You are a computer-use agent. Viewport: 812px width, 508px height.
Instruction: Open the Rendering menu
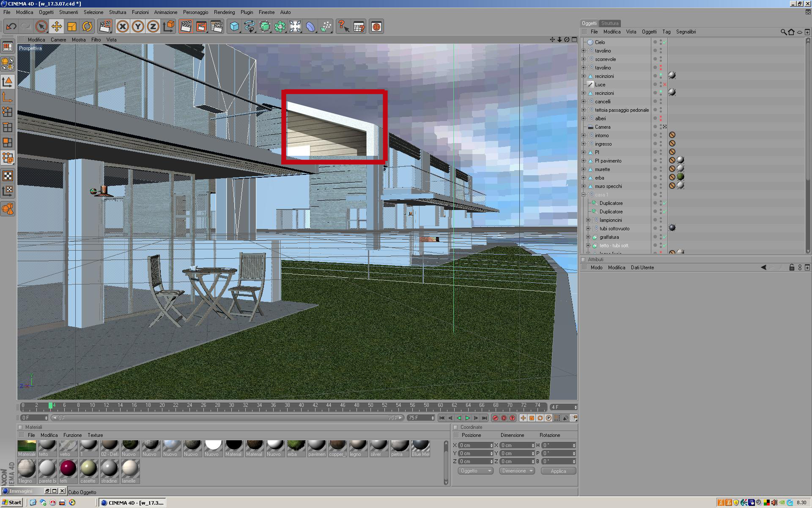(x=224, y=12)
